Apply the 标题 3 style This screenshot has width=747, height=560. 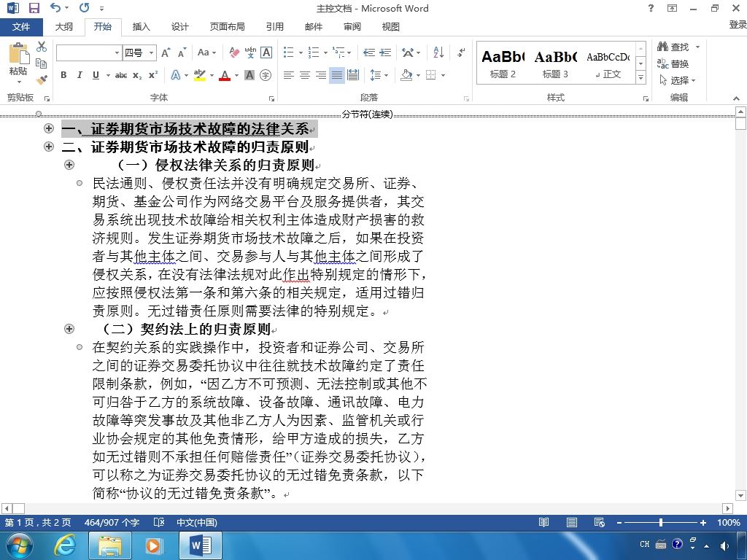pos(555,64)
